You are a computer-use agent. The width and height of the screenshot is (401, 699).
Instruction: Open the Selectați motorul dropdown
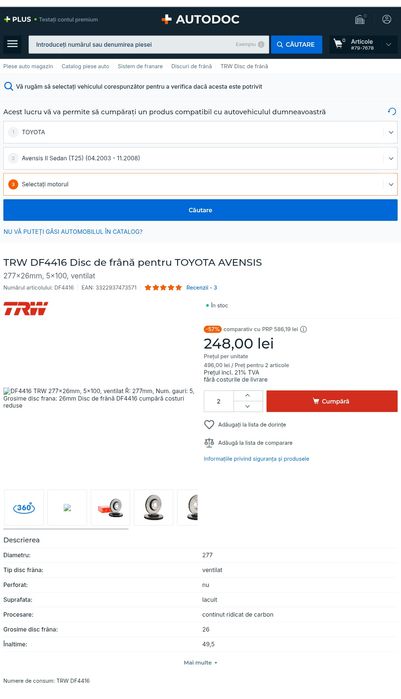(x=200, y=184)
